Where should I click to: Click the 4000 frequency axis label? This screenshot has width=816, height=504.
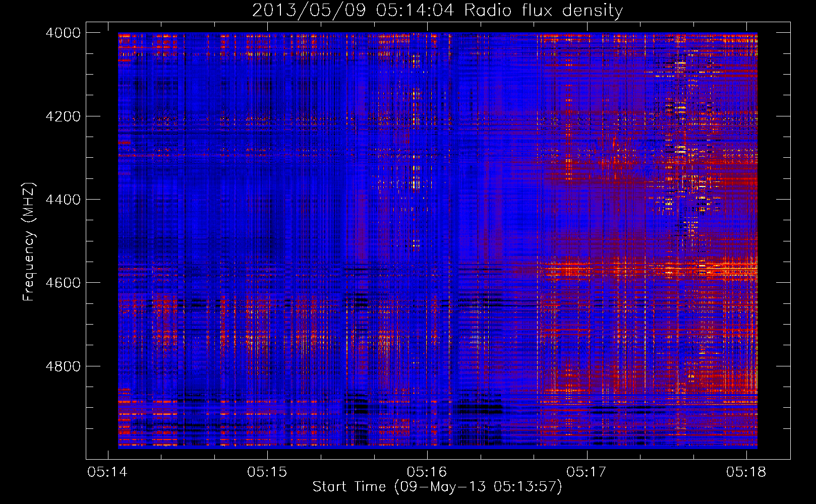coord(63,33)
